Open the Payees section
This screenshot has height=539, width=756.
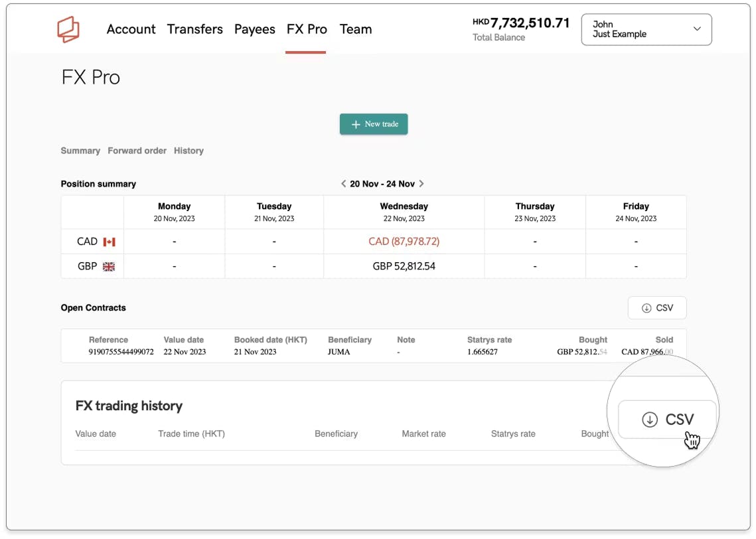[x=254, y=29]
